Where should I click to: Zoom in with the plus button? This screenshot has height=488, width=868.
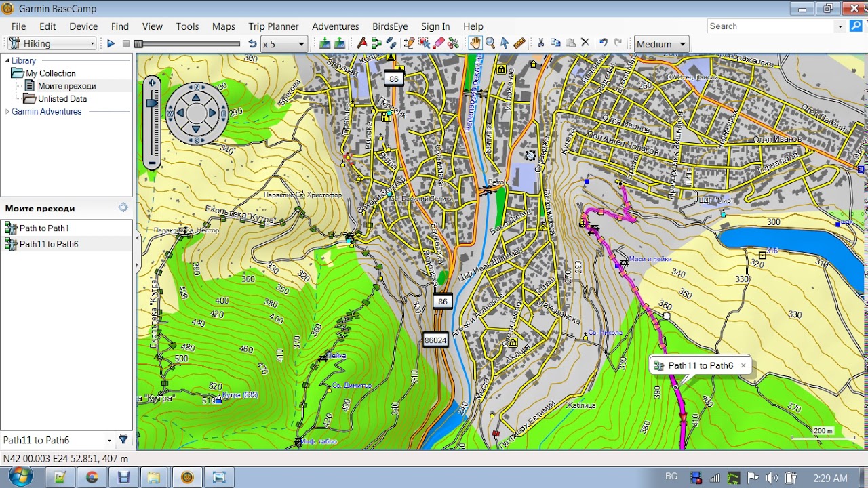pos(153,83)
